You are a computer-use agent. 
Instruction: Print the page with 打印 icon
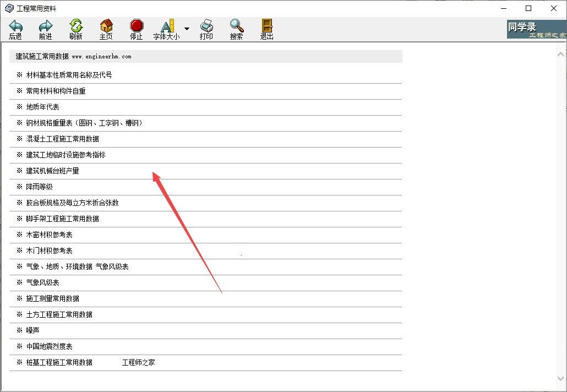click(206, 26)
